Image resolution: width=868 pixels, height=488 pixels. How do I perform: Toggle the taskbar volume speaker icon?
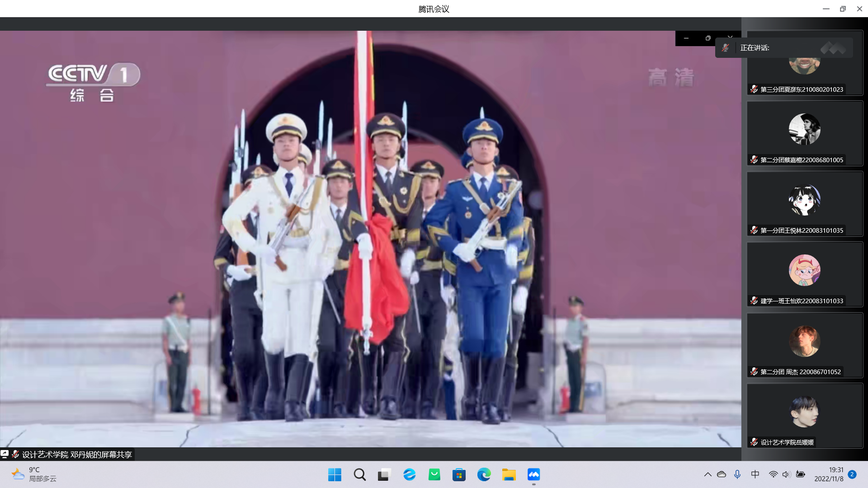786,474
